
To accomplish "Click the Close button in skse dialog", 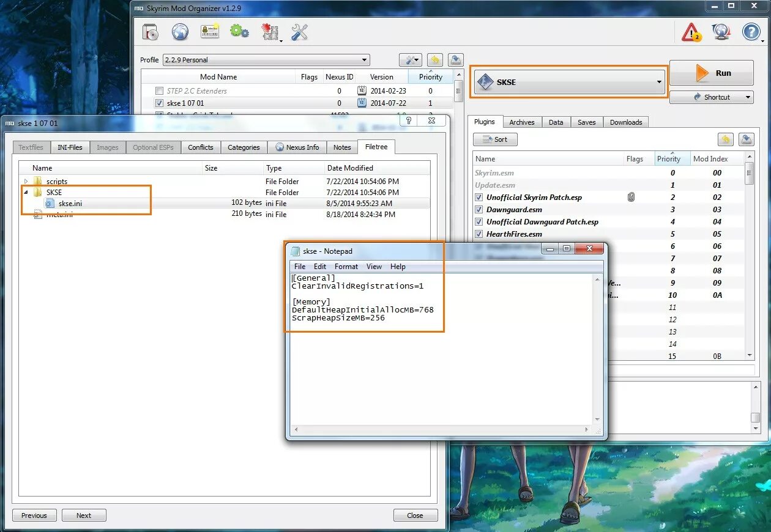I will pyautogui.click(x=415, y=515).
